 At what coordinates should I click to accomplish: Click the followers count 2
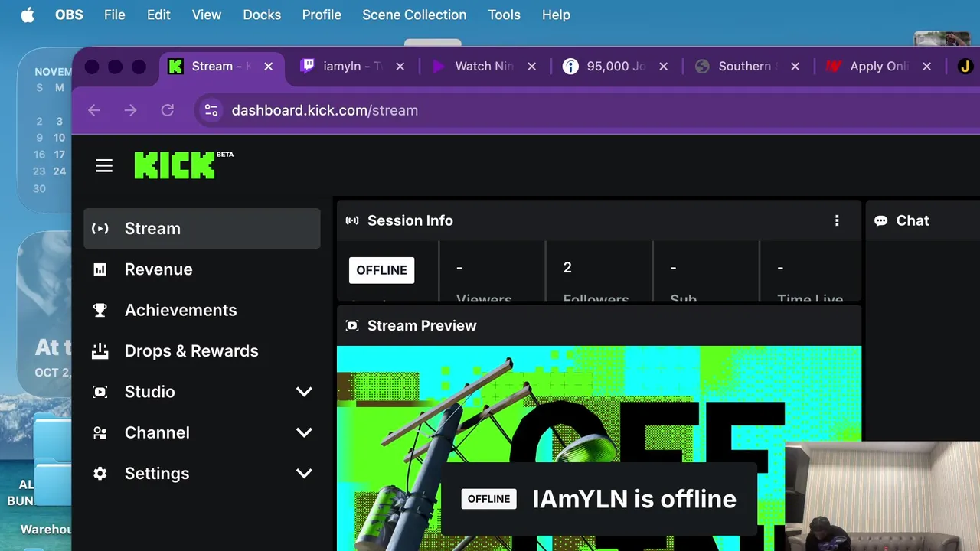567,267
